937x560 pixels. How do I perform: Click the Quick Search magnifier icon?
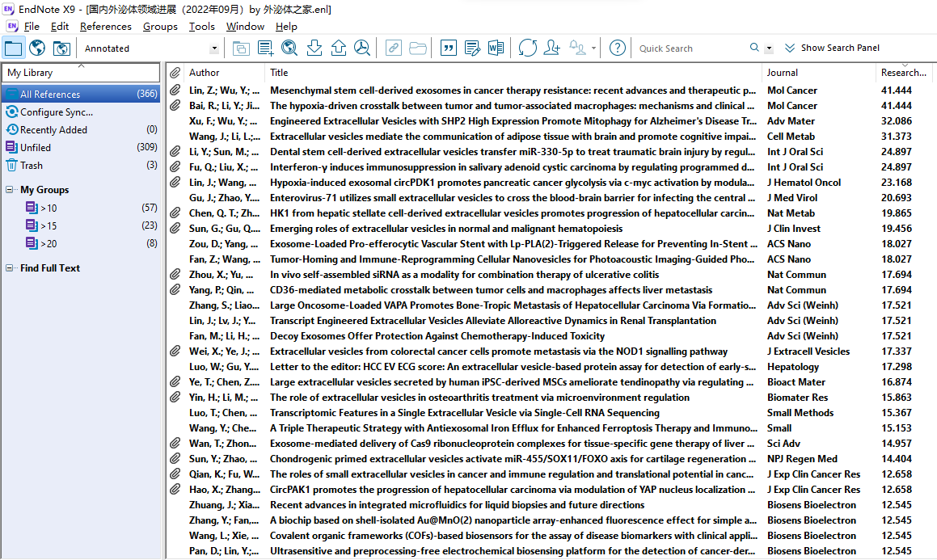click(754, 47)
